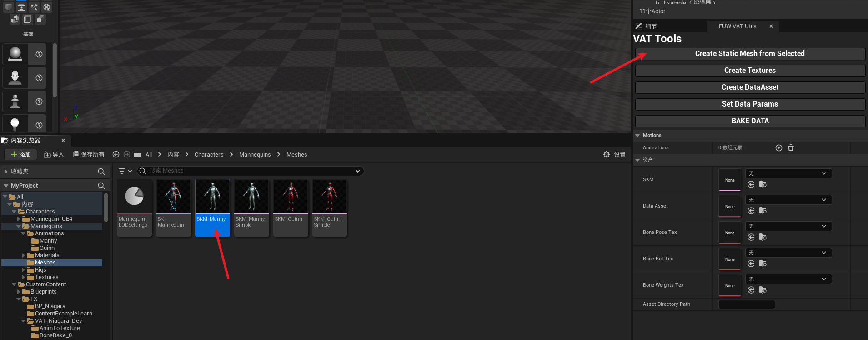Open the SKM asset dropdown
Screen dimensions: 868x340
(x=788, y=173)
